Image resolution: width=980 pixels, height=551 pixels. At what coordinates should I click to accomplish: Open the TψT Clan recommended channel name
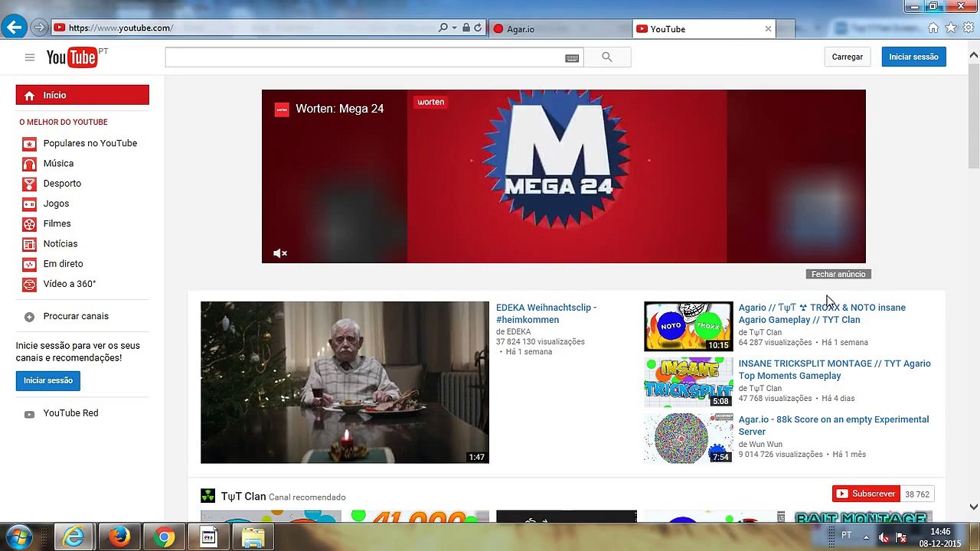pyautogui.click(x=243, y=497)
